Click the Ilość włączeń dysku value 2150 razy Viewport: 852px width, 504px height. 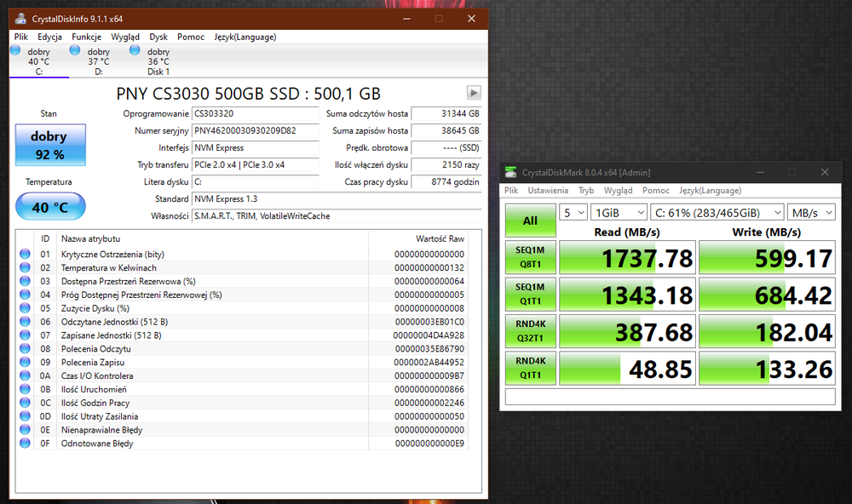pyautogui.click(x=446, y=164)
